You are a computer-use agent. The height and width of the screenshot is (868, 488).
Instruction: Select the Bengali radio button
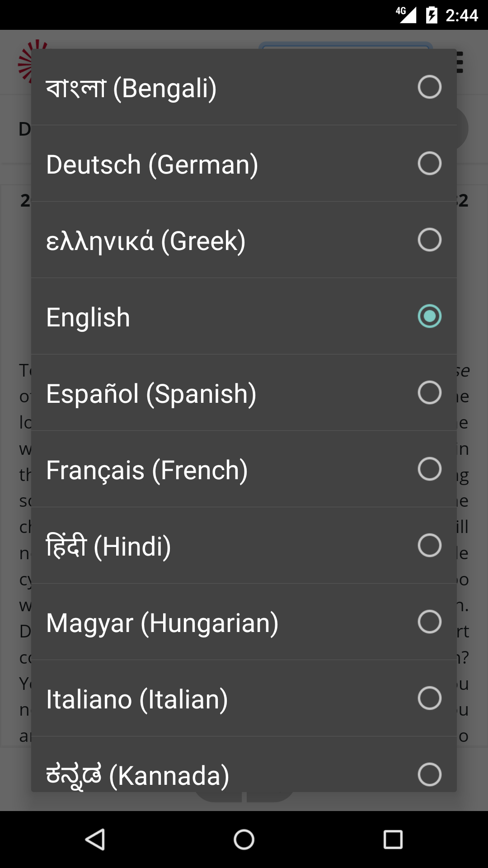pyautogui.click(x=429, y=87)
